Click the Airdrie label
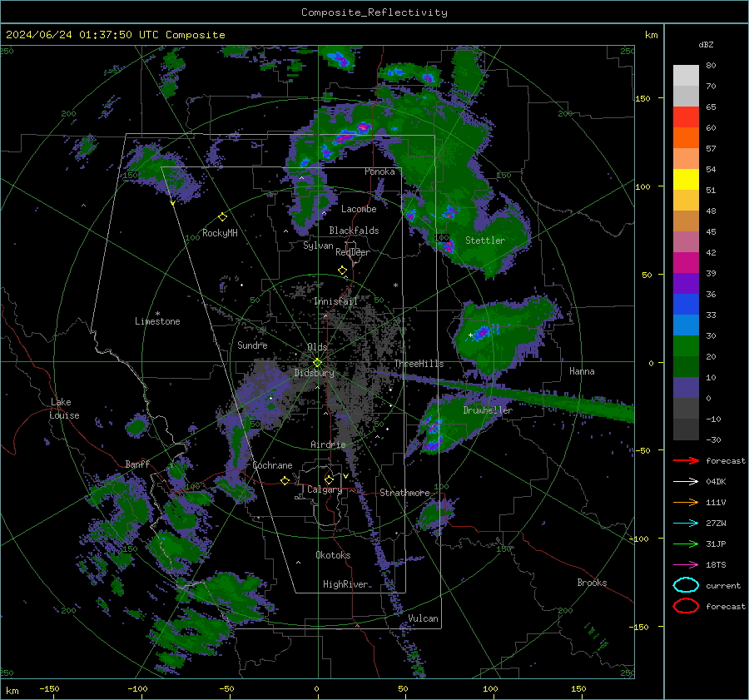Screen dimensions: 749x700 (x=328, y=444)
